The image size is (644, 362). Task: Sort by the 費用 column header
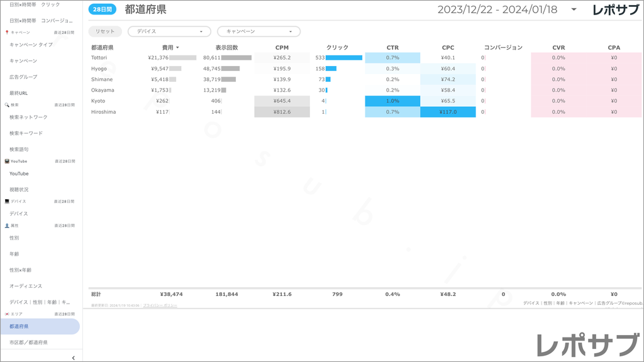pos(170,48)
